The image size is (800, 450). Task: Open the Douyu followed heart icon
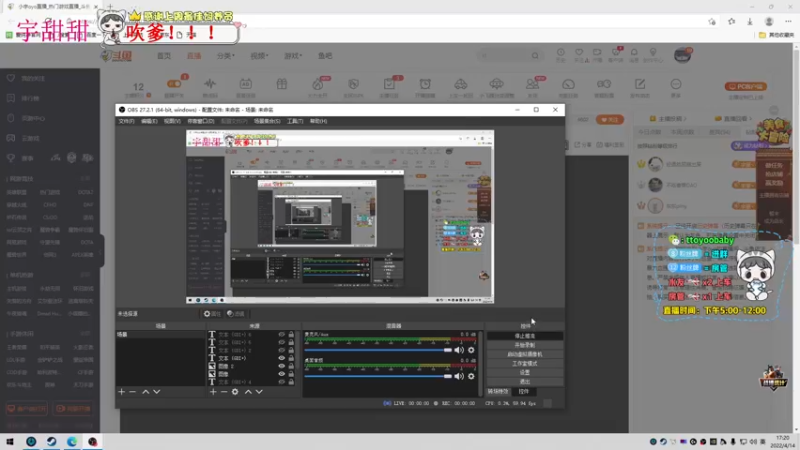(x=579, y=53)
